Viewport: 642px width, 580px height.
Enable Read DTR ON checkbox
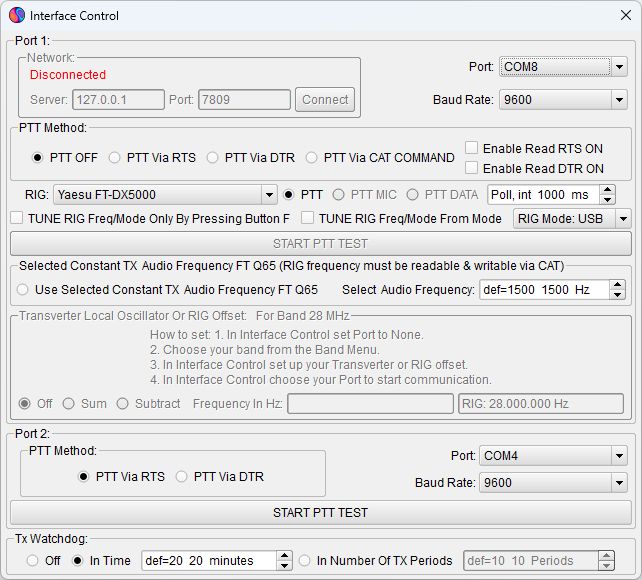click(x=472, y=168)
